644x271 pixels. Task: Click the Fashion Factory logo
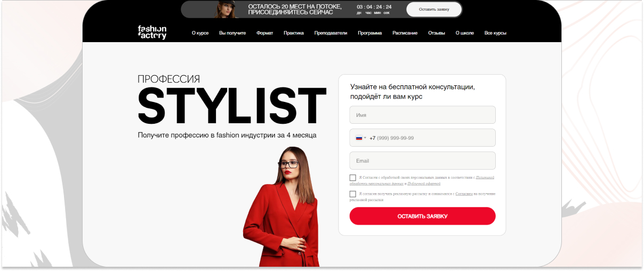click(152, 32)
